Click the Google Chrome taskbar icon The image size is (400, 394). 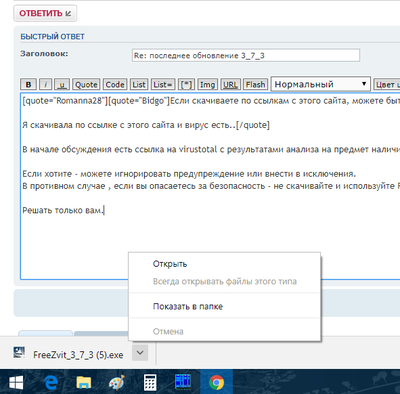(x=216, y=382)
